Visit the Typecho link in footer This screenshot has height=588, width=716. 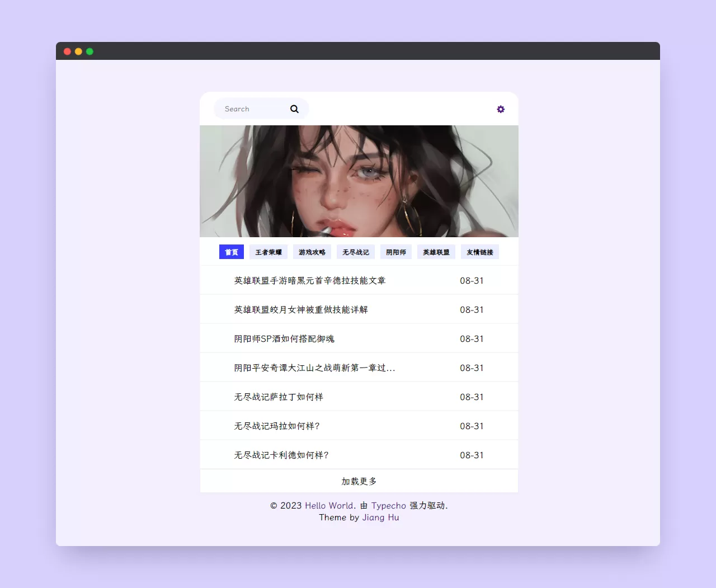389,505
